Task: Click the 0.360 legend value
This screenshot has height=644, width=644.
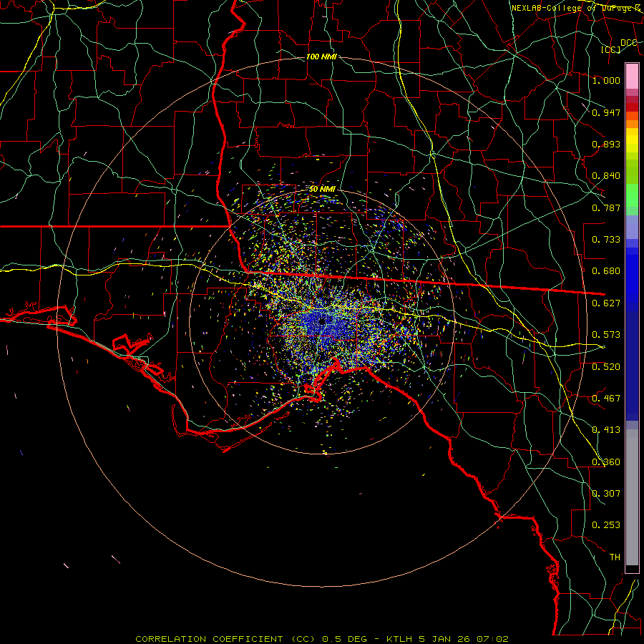Action: [606, 462]
